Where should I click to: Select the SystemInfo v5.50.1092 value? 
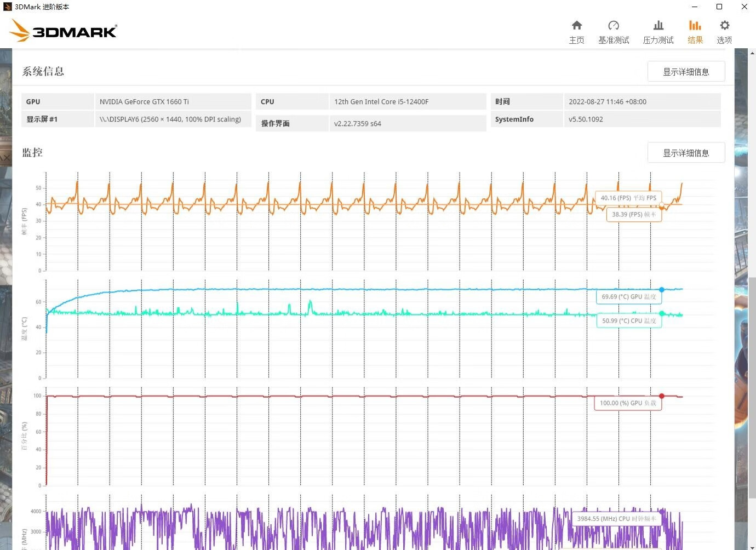tap(586, 119)
